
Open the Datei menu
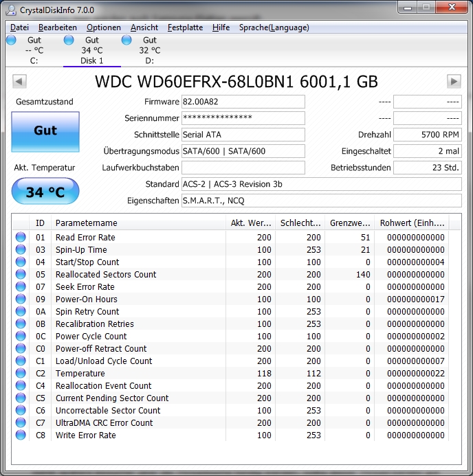[x=19, y=27]
